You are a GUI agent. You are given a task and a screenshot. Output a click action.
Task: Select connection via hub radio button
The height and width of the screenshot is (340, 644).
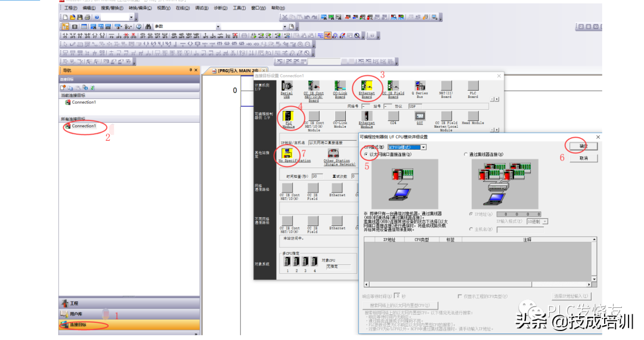pos(466,154)
